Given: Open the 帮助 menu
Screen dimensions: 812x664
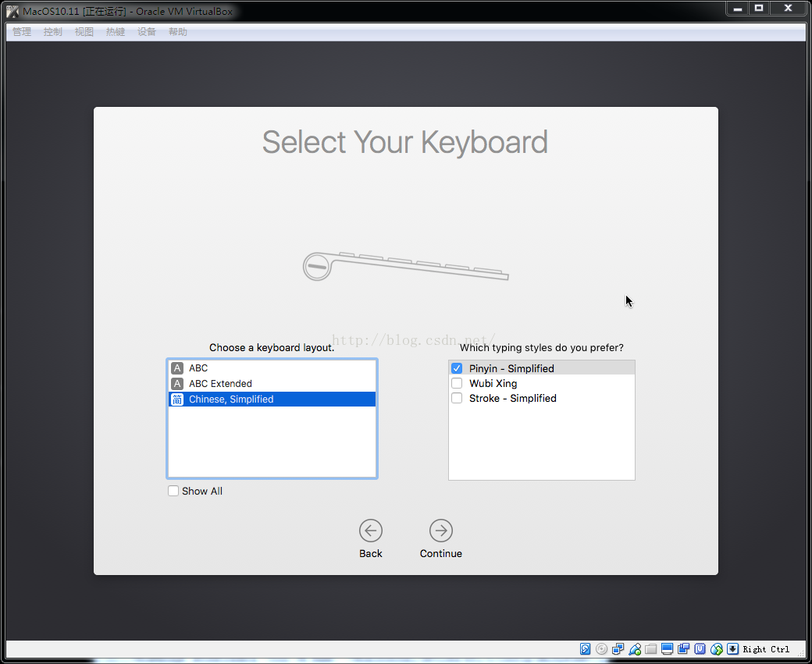Looking at the screenshot, I should (178, 31).
